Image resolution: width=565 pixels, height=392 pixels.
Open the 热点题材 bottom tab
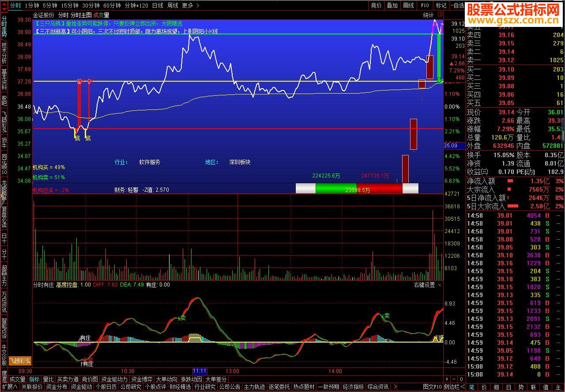pyautogui.click(x=304, y=387)
